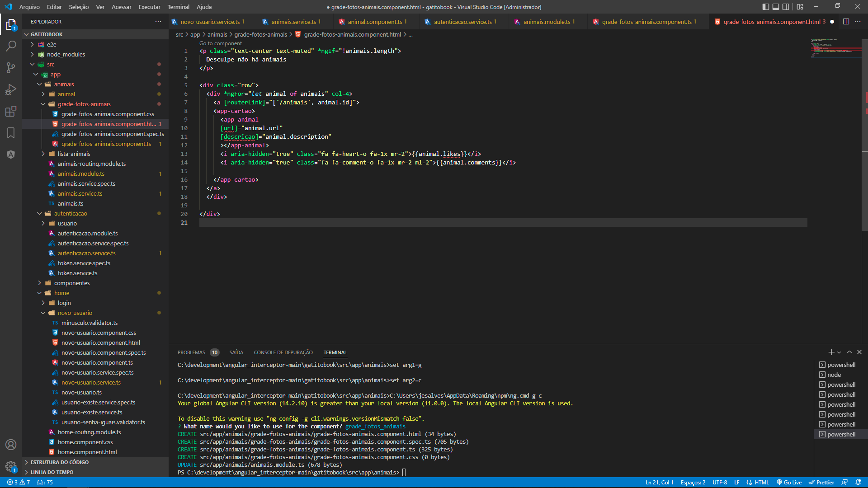Switch to CONSOLE DE DEPURAÇÃO tab
The height and width of the screenshot is (488, 868).
[283, 352]
